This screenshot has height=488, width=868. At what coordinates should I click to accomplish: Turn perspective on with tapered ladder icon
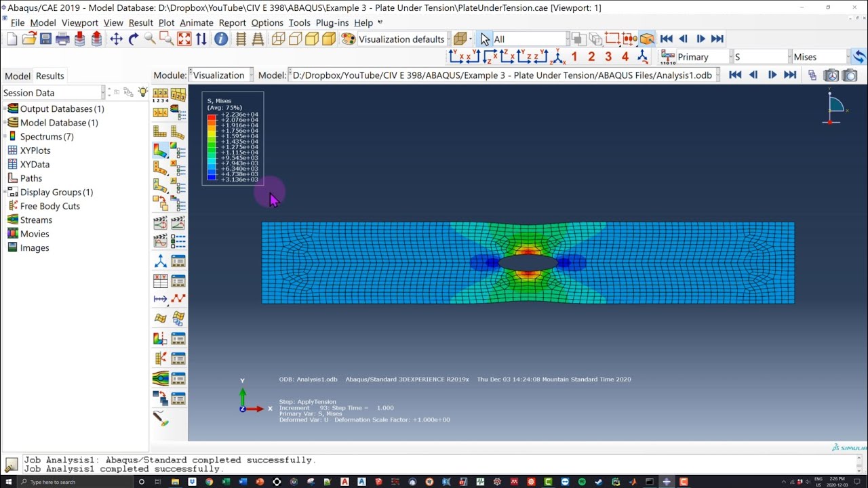point(258,39)
